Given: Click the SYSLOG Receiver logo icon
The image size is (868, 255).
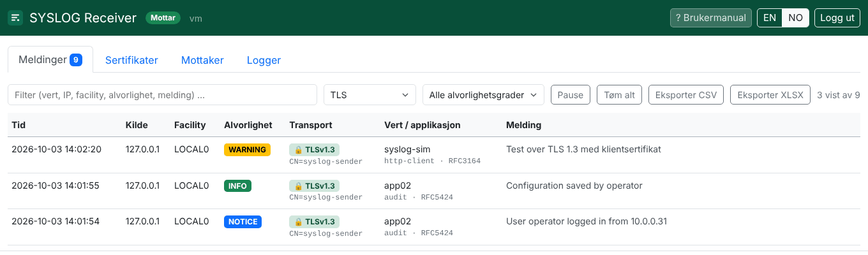Looking at the screenshot, I should tap(15, 18).
